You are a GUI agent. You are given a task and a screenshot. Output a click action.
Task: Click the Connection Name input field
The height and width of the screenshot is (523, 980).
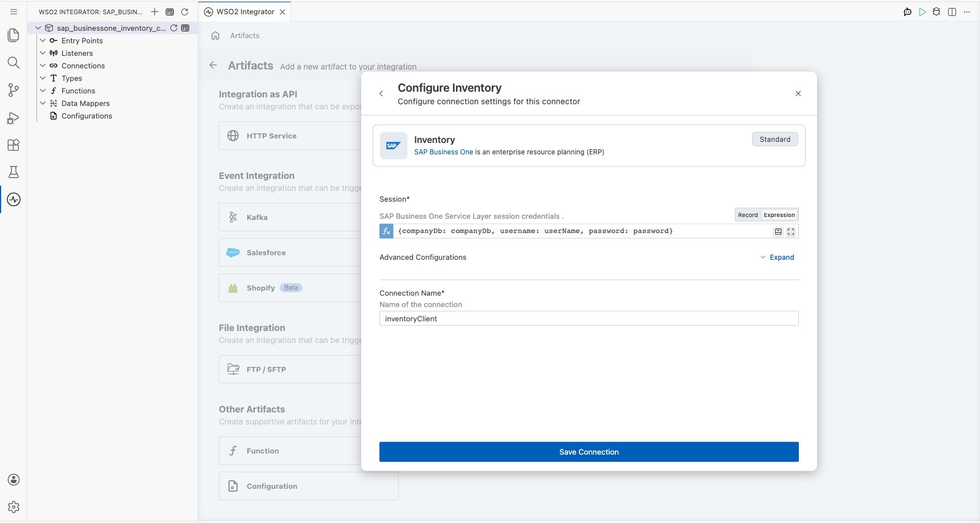(x=589, y=318)
